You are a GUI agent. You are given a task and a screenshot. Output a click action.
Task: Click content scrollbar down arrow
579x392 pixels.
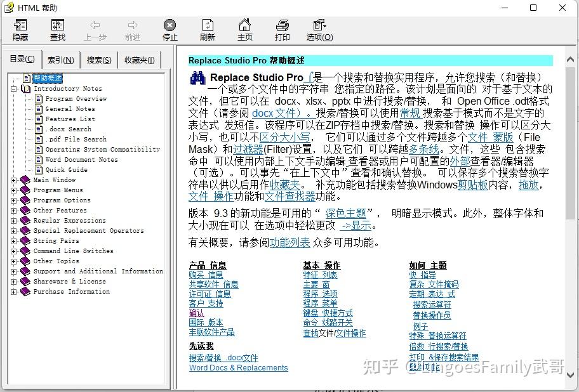tap(570, 375)
